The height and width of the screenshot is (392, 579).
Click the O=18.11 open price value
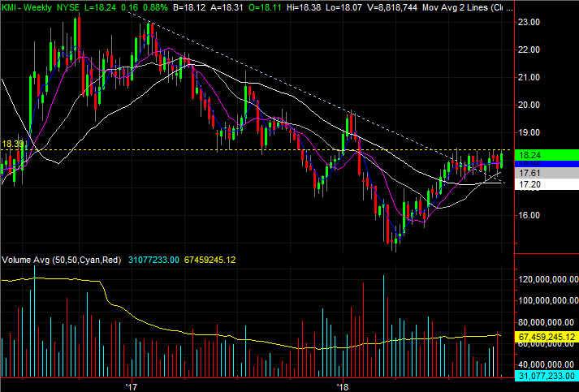[265, 7]
